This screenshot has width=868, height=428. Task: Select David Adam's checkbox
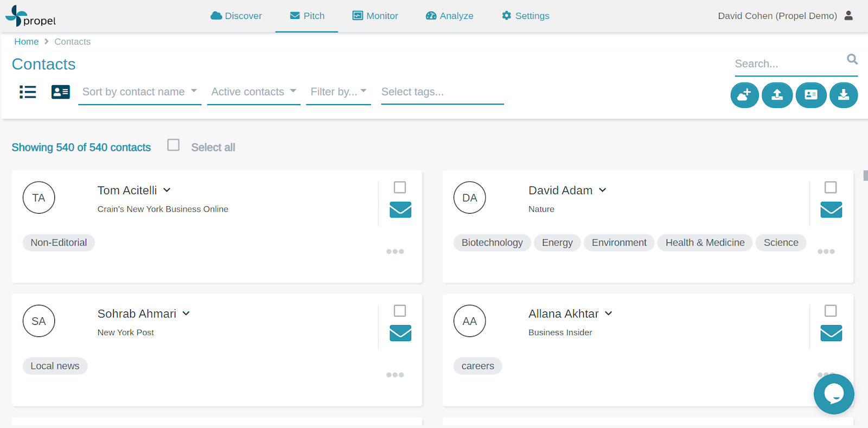[831, 188]
